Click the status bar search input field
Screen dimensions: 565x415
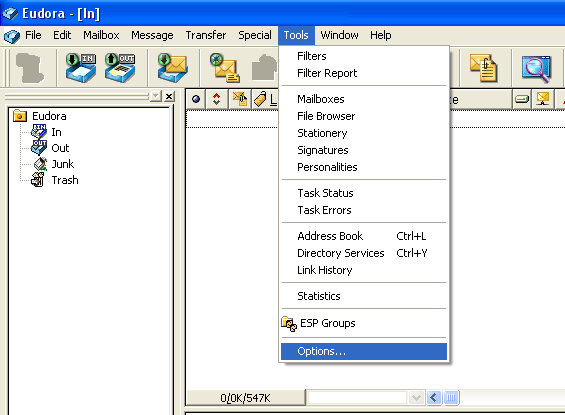coord(357,398)
